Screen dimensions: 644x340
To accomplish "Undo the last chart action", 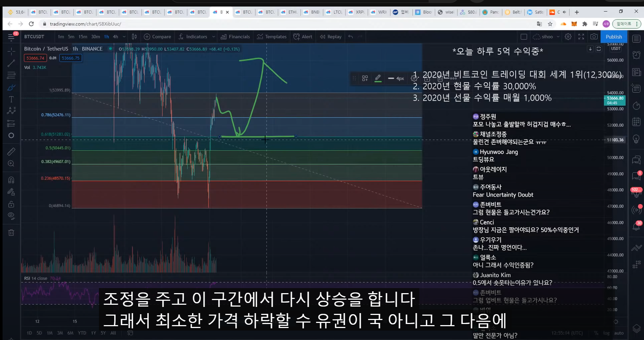I will pos(351,37).
